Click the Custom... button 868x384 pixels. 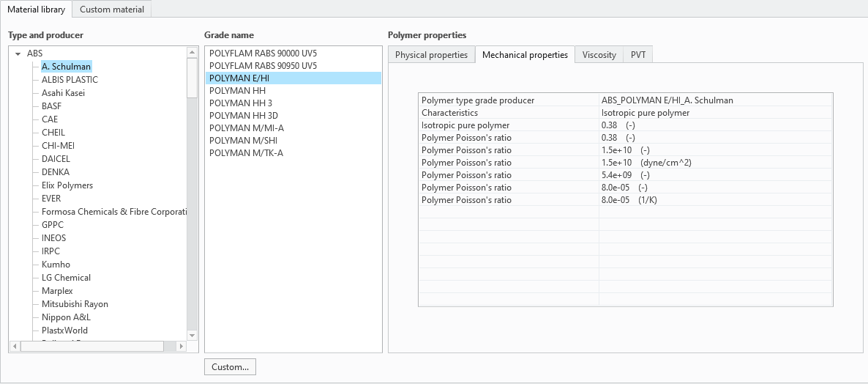[230, 367]
